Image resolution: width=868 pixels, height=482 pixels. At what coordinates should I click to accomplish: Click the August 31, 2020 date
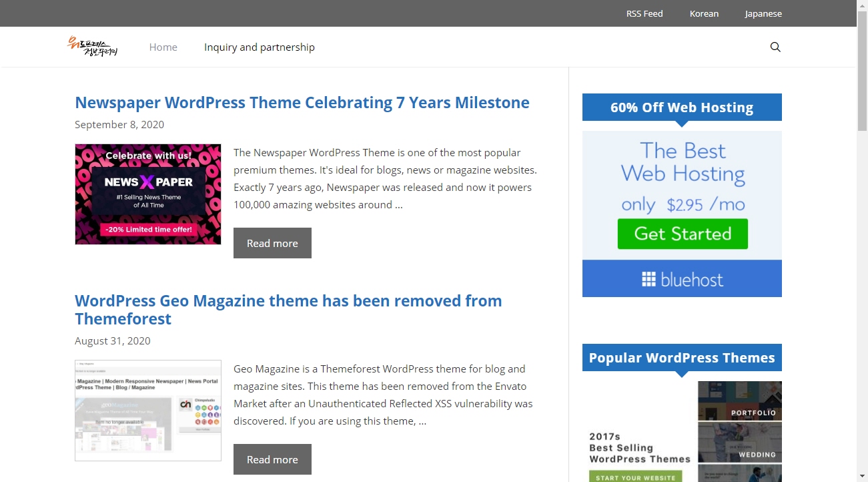[113, 341]
